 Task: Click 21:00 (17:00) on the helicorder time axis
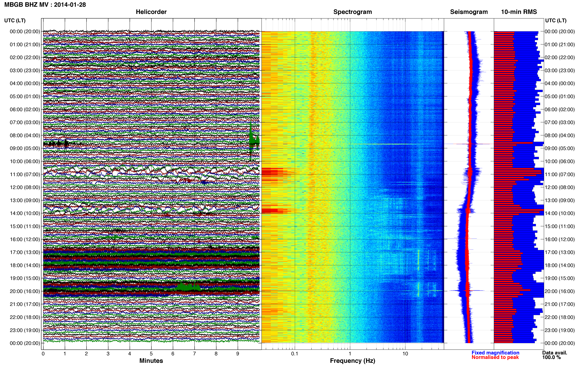point(25,304)
